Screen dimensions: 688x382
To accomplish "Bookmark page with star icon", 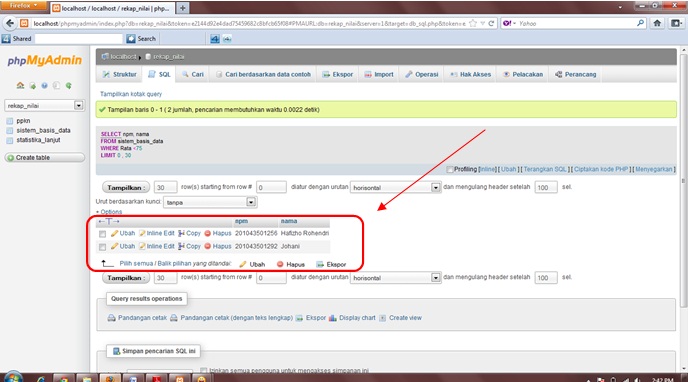I will [x=473, y=23].
